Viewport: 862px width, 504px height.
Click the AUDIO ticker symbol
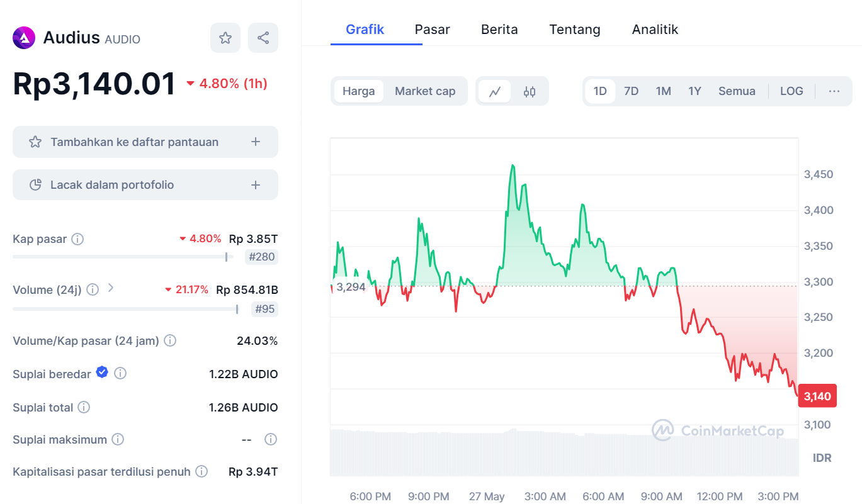coord(122,39)
